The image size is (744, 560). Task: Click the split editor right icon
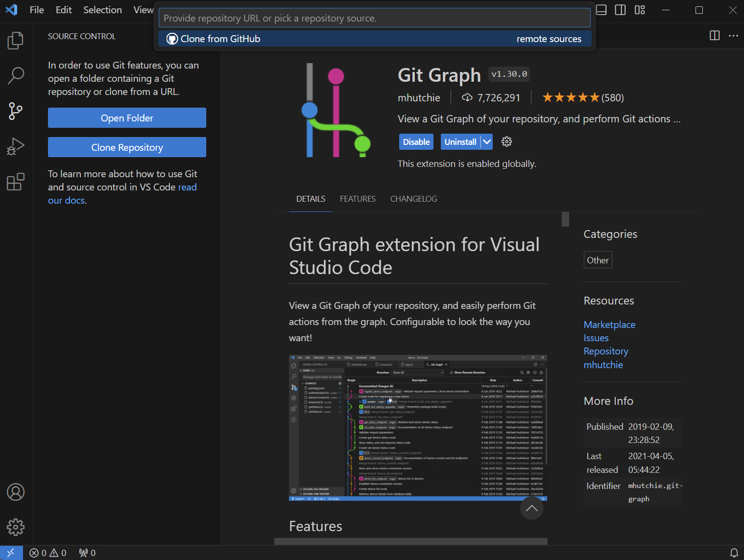715,36
